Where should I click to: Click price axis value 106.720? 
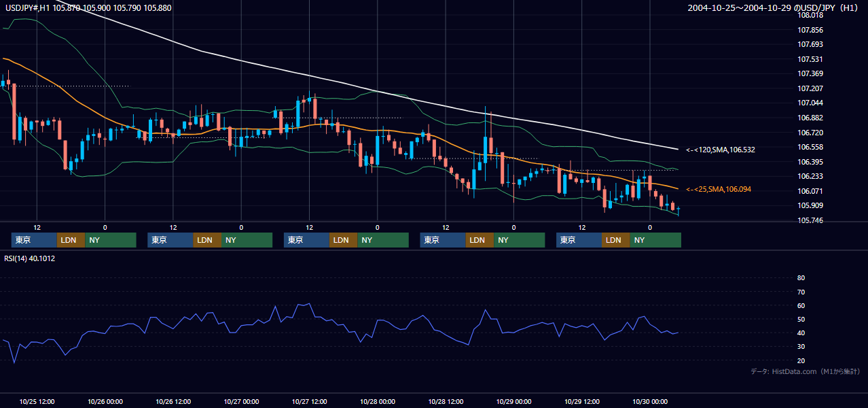(x=810, y=133)
